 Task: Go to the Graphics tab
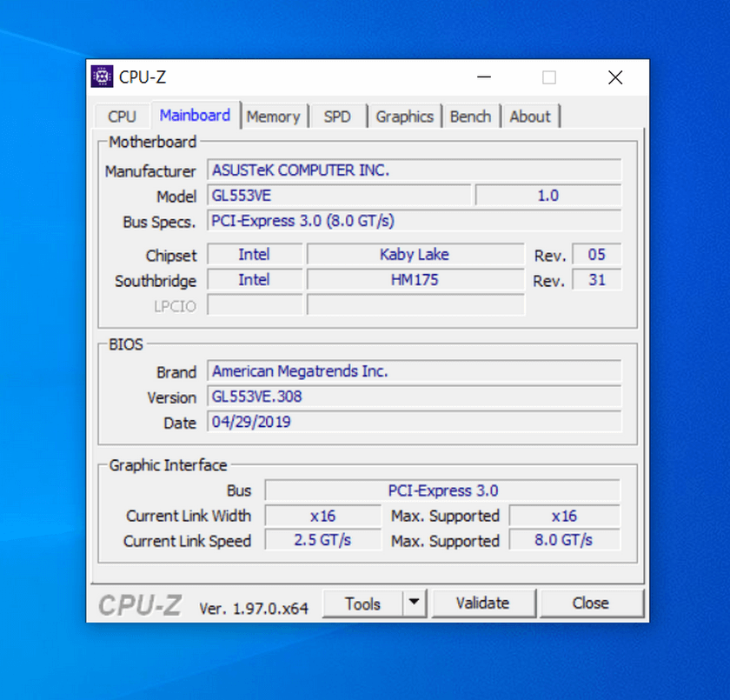(404, 117)
